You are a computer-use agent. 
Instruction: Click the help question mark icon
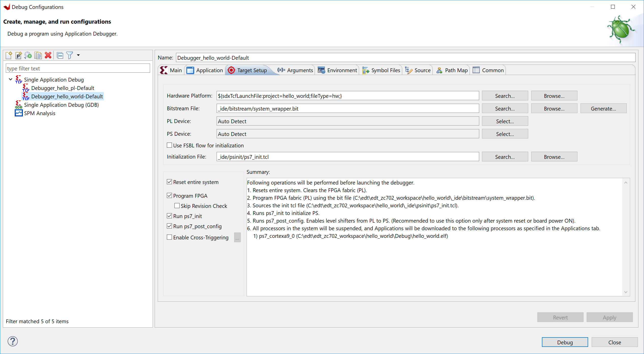(x=12, y=341)
